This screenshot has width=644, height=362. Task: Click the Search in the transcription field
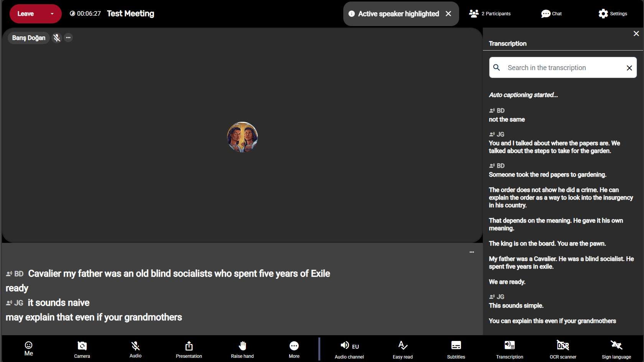(563, 68)
